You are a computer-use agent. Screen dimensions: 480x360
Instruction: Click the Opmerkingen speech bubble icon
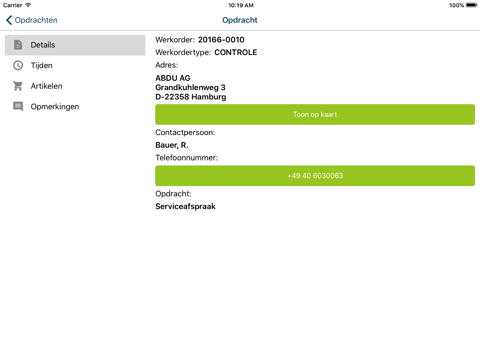click(18, 107)
